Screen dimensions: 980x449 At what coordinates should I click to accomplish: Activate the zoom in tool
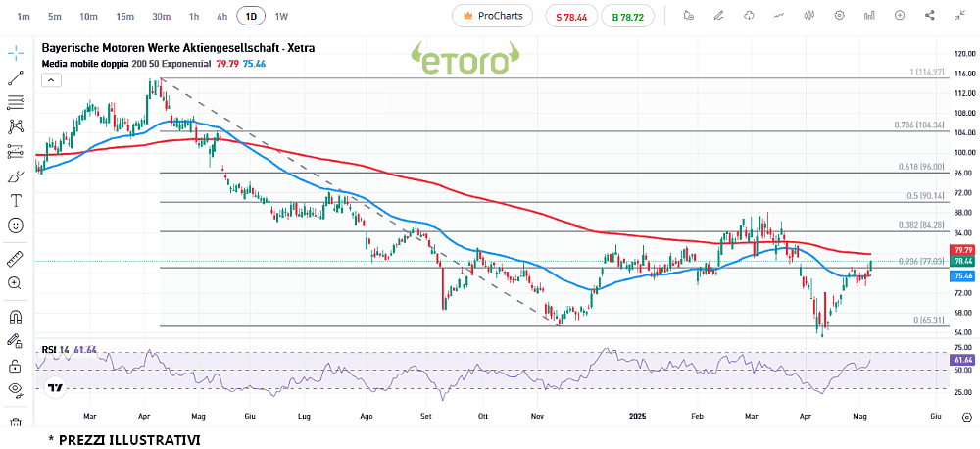pos(16,282)
